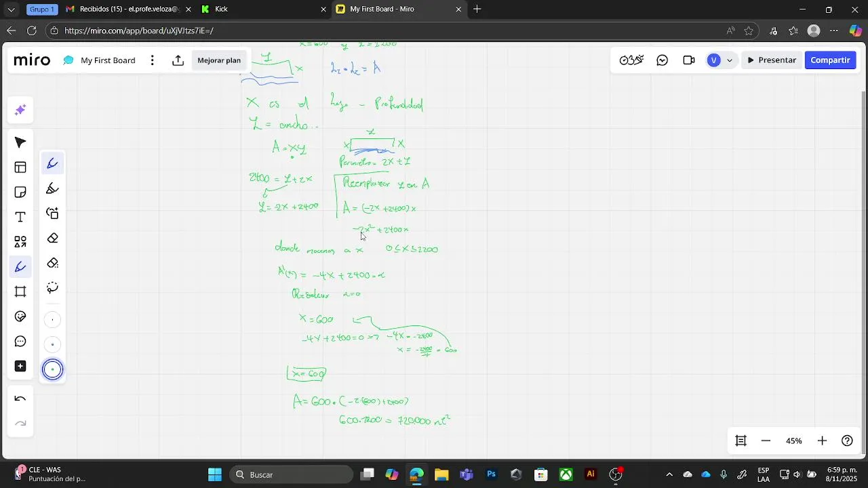Open the stickers and emojis tool

[20, 317]
